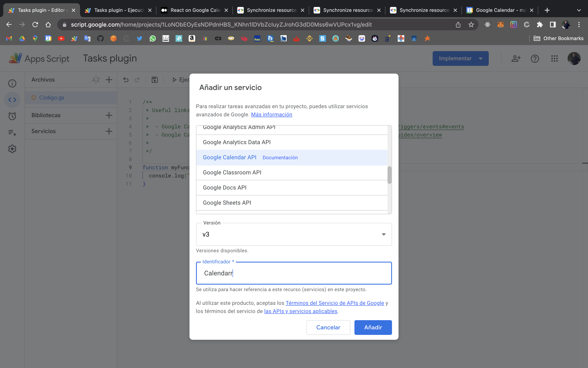Viewport: 588px width, 368px height.
Task: Bookmark this page with star icon
Action: [471, 25]
